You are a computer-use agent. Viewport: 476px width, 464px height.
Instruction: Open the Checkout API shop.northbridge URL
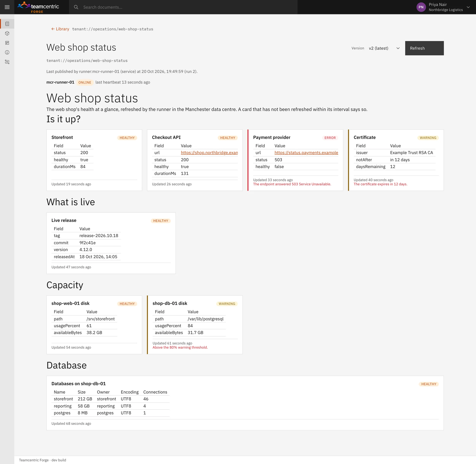tap(209, 152)
